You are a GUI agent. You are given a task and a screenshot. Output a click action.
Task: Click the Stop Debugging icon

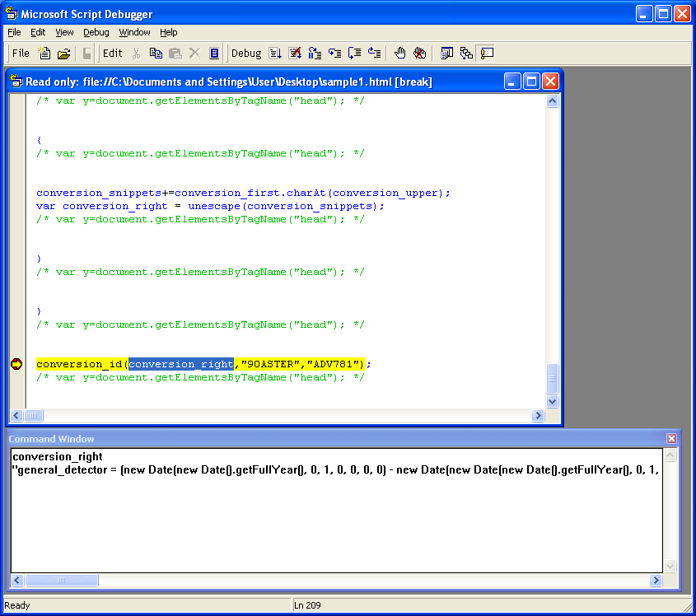click(295, 54)
